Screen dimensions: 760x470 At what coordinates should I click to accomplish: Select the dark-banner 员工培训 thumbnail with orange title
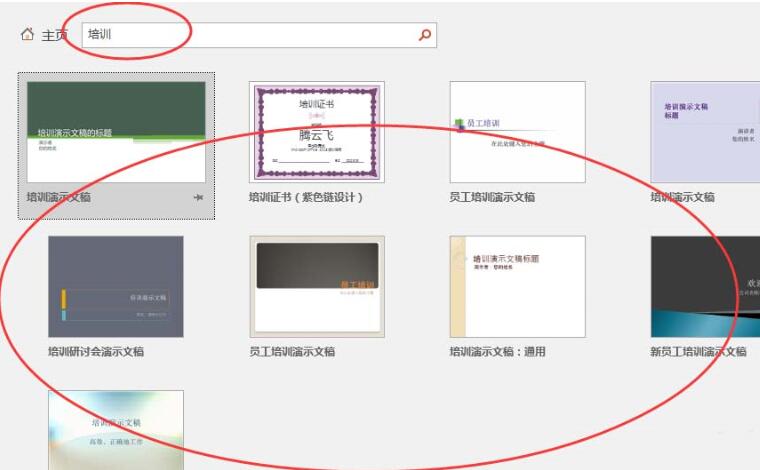[x=317, y=286]
